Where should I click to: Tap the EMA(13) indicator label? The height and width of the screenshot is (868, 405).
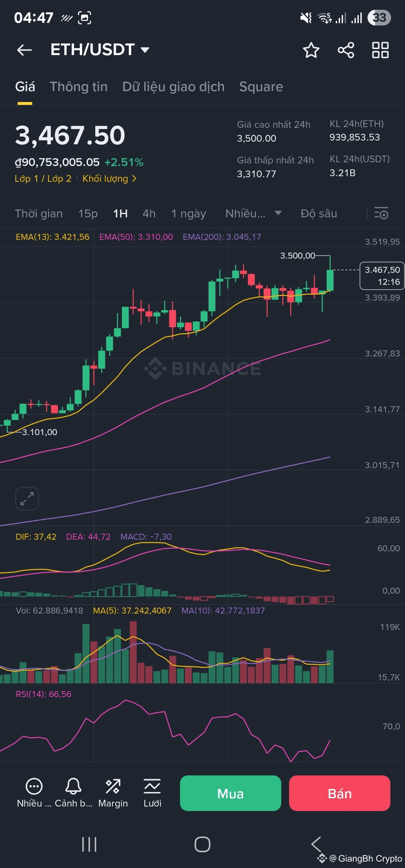(x=52, y=237)
